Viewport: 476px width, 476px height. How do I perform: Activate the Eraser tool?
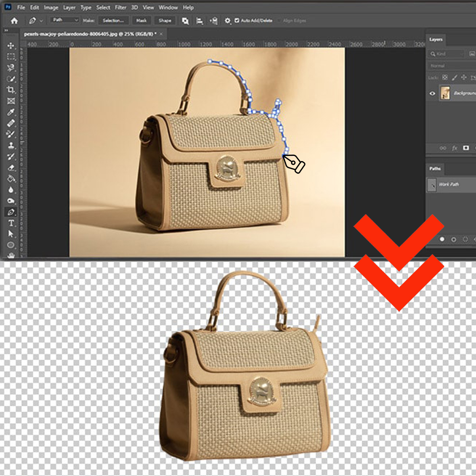point(11,167)
